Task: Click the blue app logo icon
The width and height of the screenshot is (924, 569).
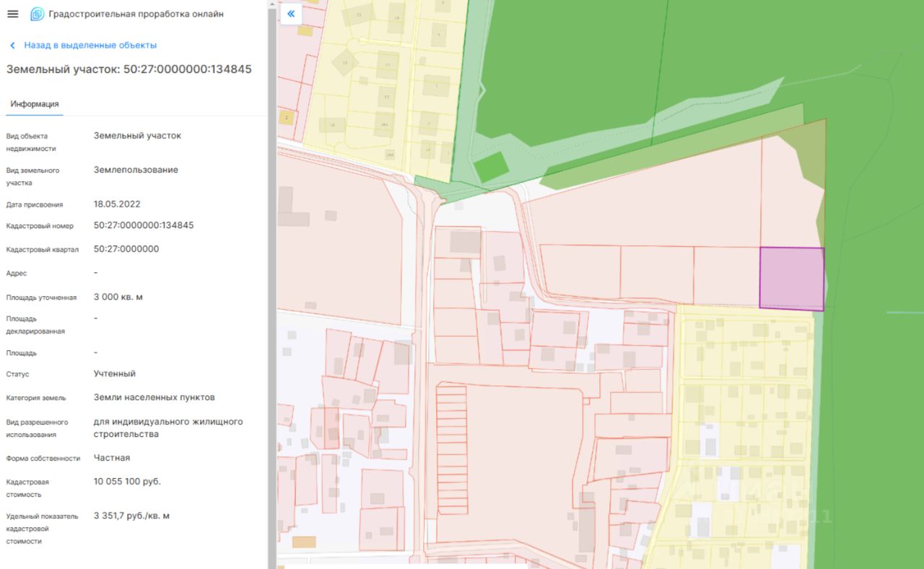Action: 37,14
